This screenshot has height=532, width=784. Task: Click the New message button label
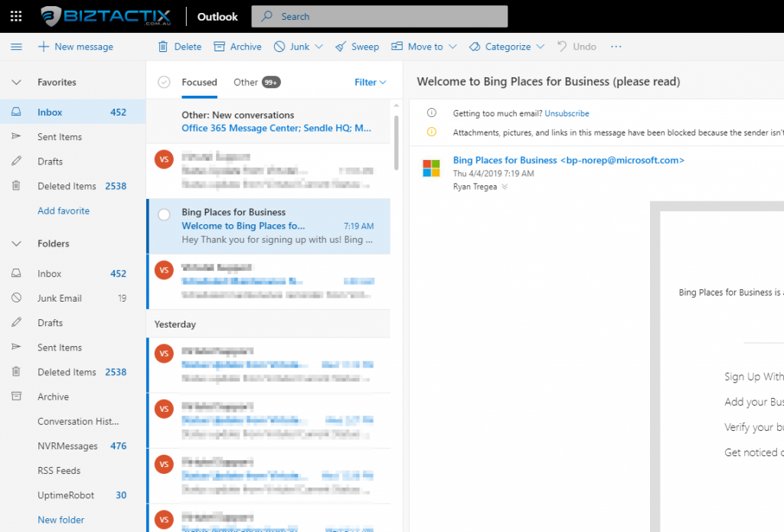click(x=84, y=47)
